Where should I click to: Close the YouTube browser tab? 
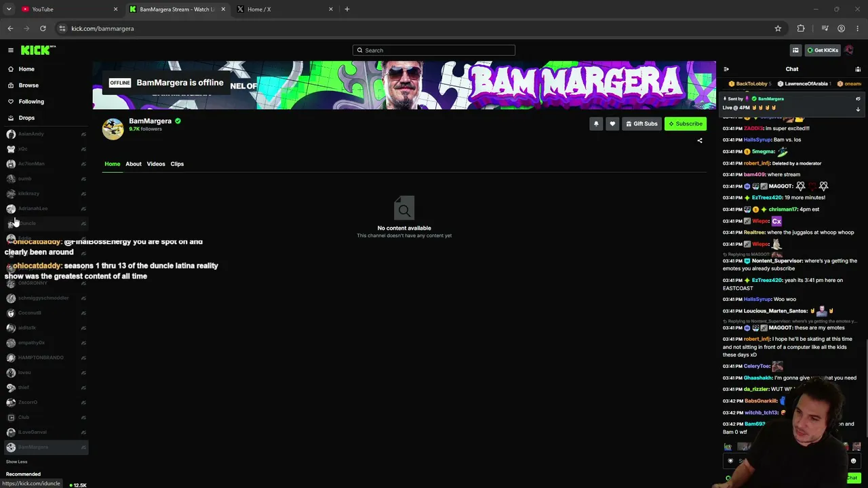click(115, 9)
